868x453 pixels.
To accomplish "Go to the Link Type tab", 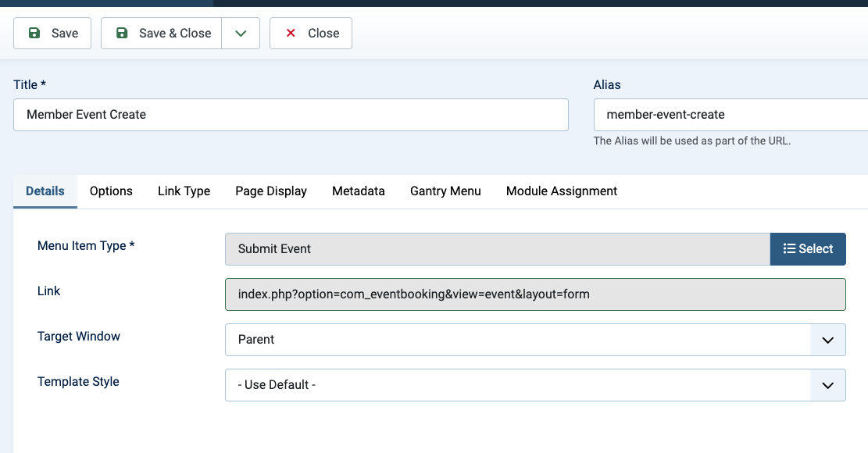I will click(184, 191).
